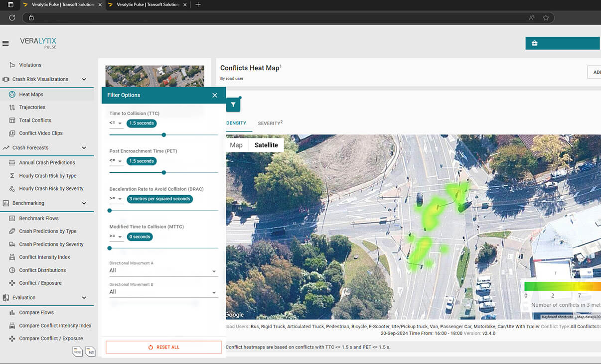This screenshot has height=364, width=601.
Task: Open the TTC comparison operator dropdown
Action: coord(116,123)
